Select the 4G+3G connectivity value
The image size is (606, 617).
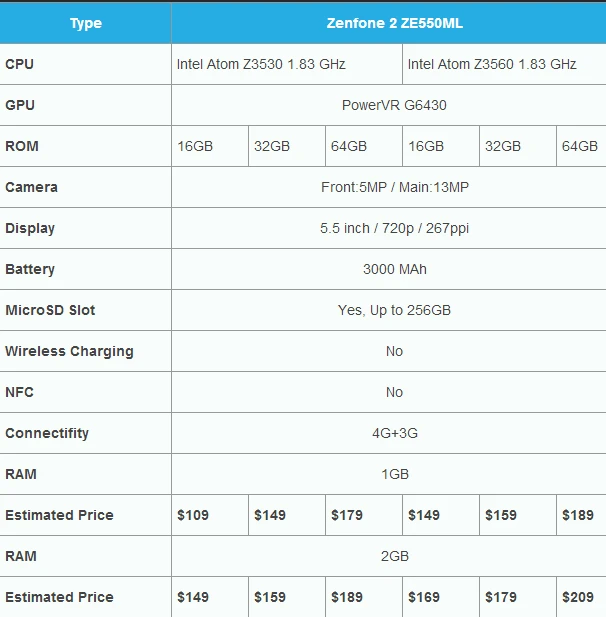click(394, 433)
